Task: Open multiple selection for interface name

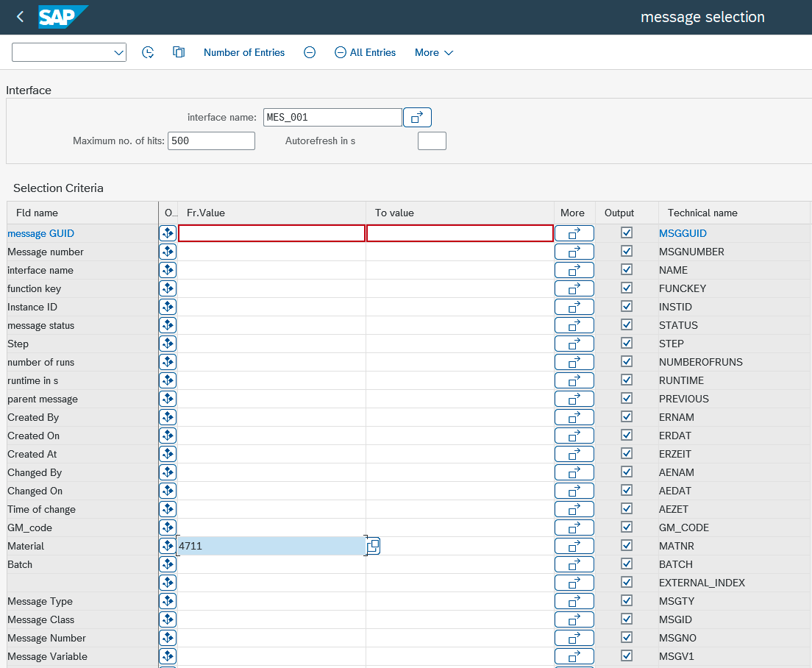Action: (x=417, y=118)
